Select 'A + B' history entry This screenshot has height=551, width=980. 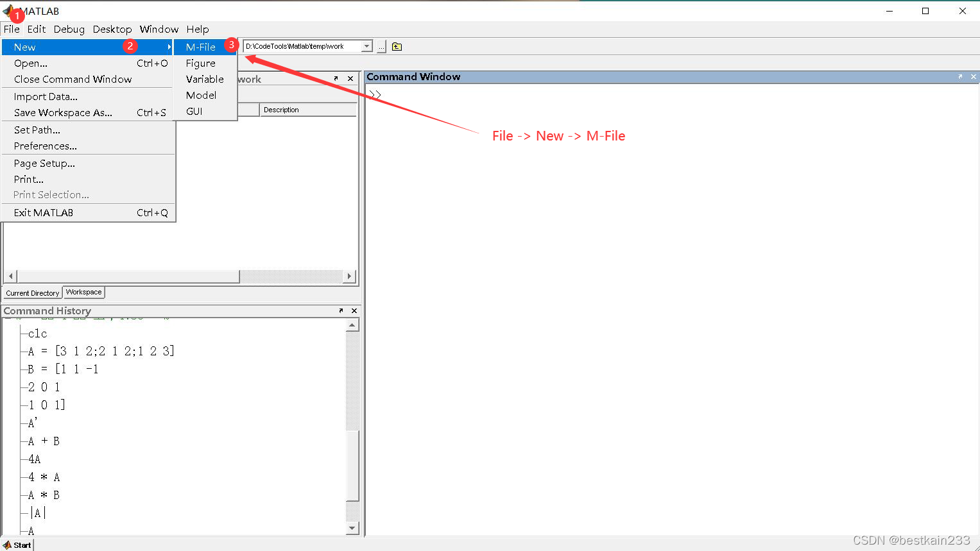click(44, 441)
